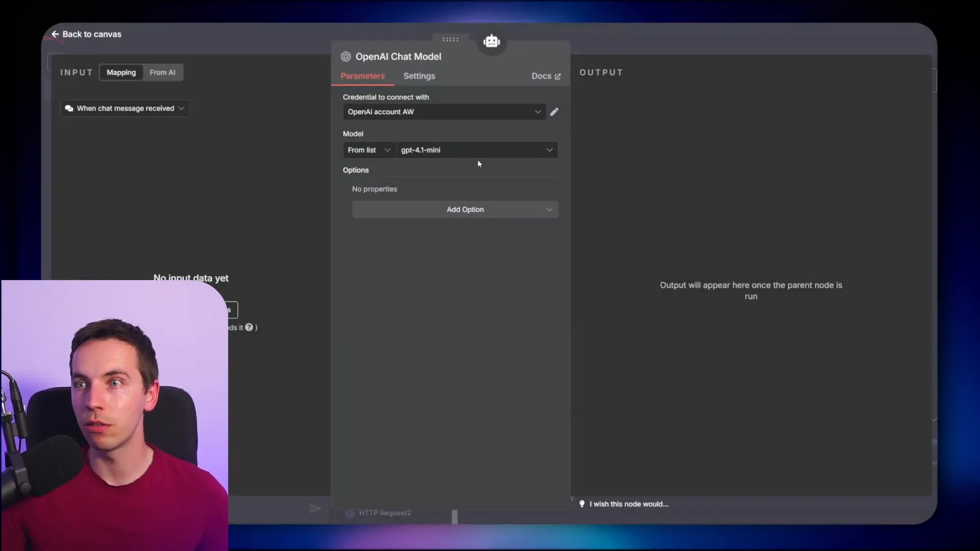
Task: Click the OUTPUT panel heading
Action: [x=601, y=72]
